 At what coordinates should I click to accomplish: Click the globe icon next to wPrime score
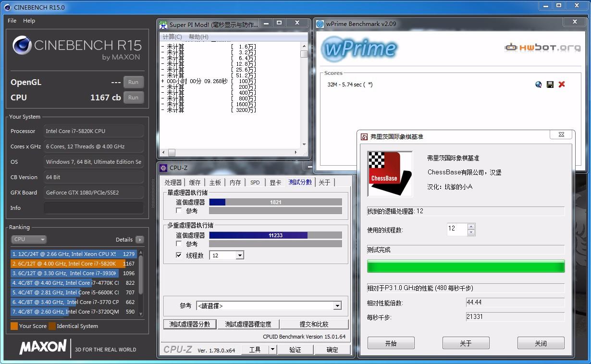(x=538, y=85)
